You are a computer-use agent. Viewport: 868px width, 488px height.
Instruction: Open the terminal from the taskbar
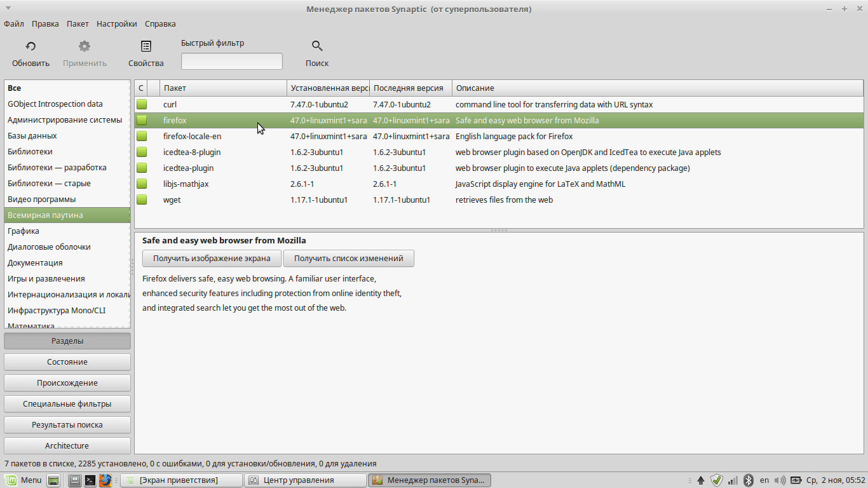[90, 480]
